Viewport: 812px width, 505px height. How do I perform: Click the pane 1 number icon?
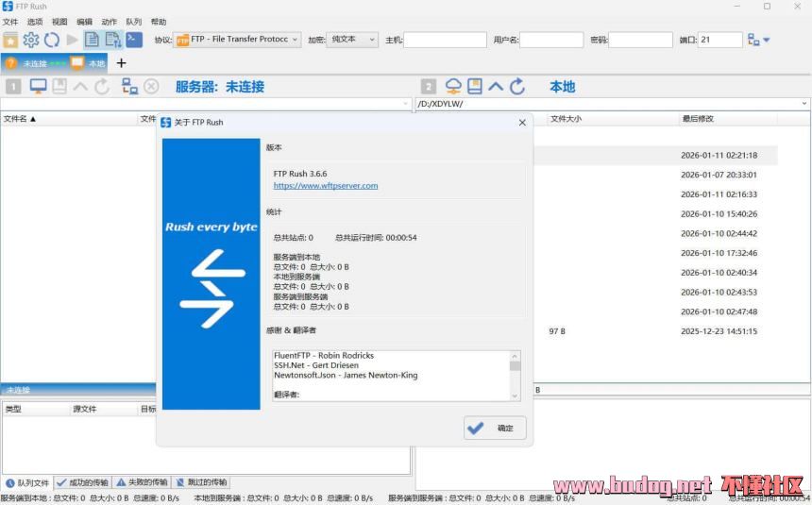coord(13,87)
